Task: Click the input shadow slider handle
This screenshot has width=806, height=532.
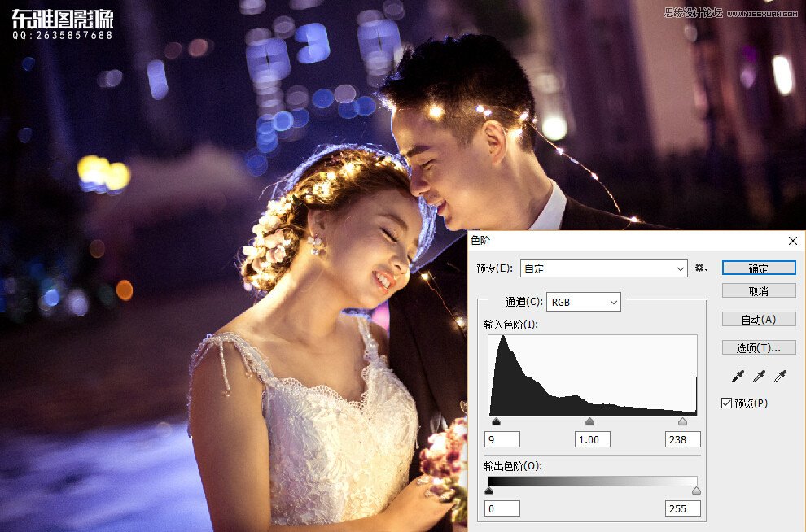Action: tap(496, 421)
